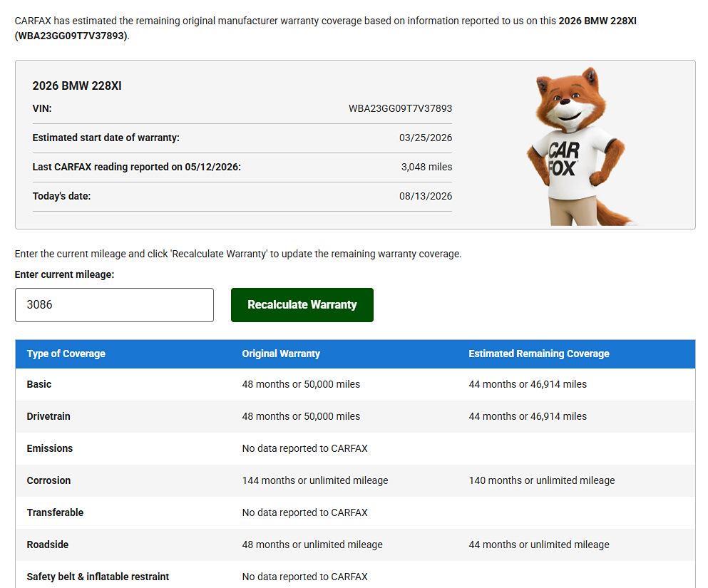
Task: Click the 2026 BMW 228XI card heading
Action: click(x=77, y=86)
